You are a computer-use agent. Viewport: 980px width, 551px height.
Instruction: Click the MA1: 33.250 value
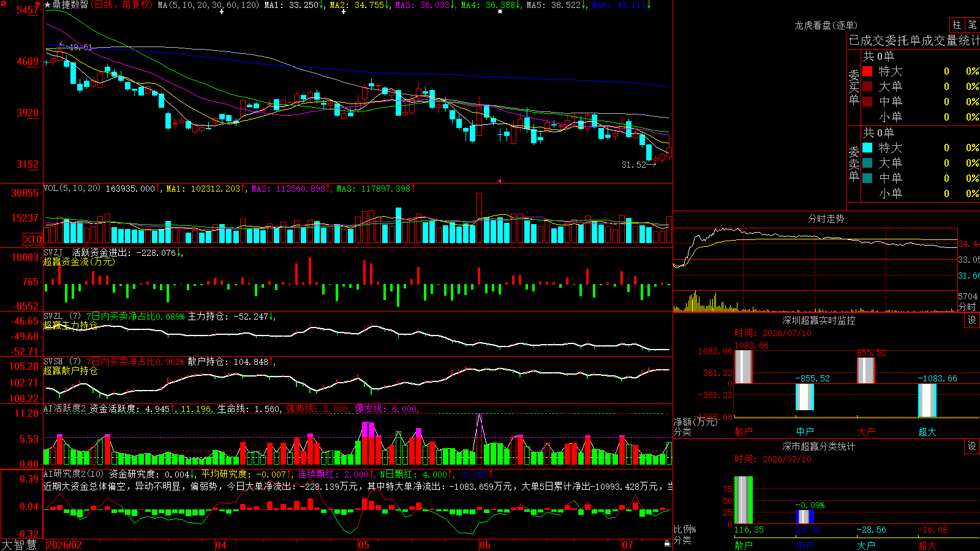tap(293, 5)
